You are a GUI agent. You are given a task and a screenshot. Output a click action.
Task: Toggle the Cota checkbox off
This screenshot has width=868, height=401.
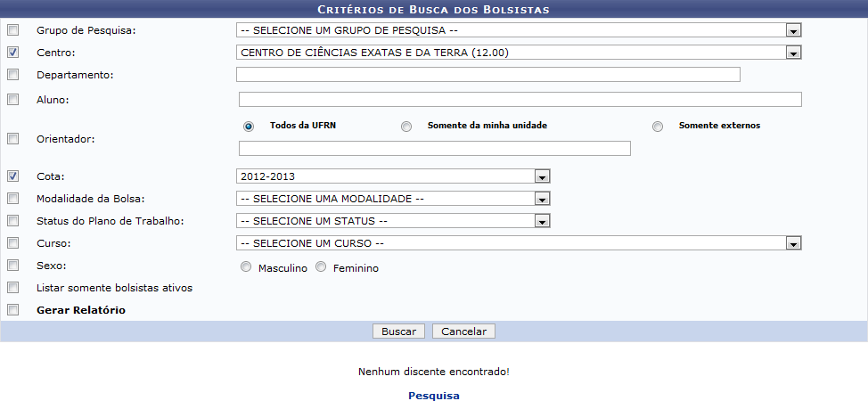tap(12, 176)
